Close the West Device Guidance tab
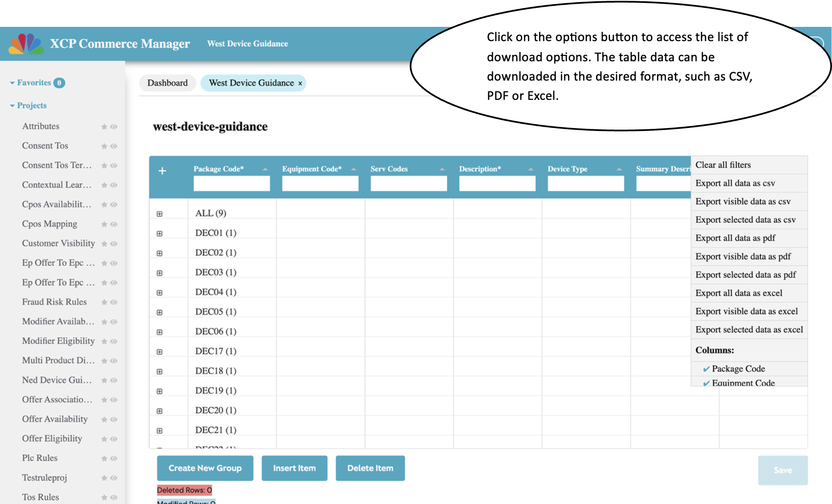Image resolution: width=832 pixels, height=504 pixels. (x=300, y=84)
